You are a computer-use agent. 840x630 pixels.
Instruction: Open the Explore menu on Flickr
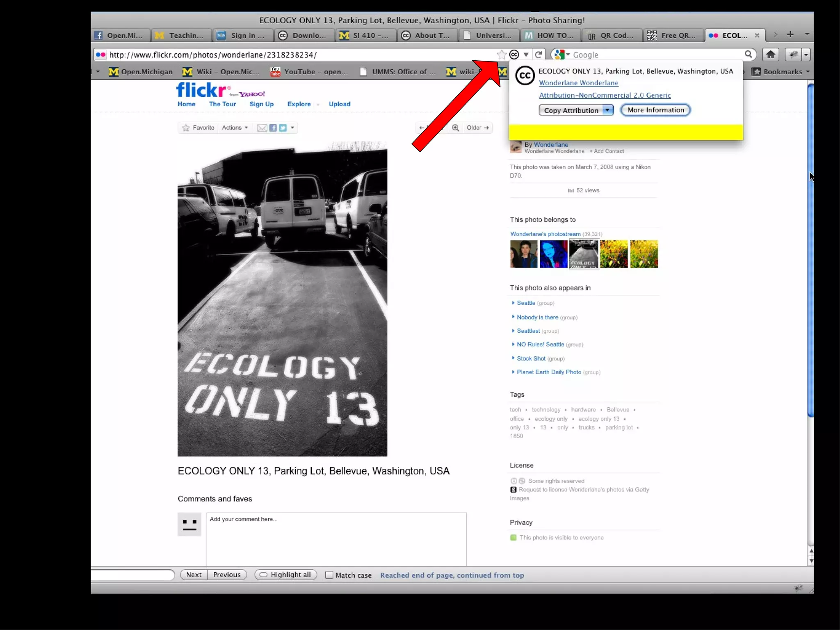299,104
